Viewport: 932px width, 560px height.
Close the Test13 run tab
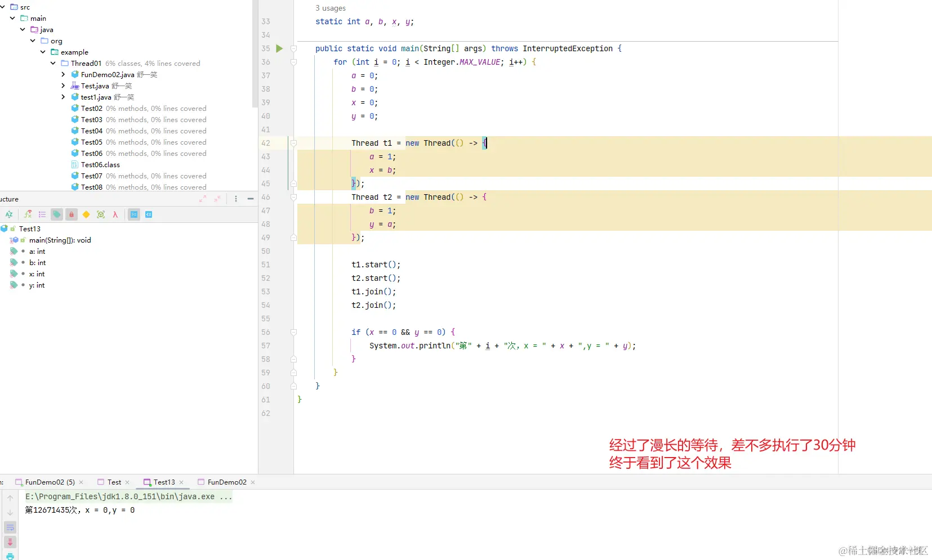click(181, 482)
